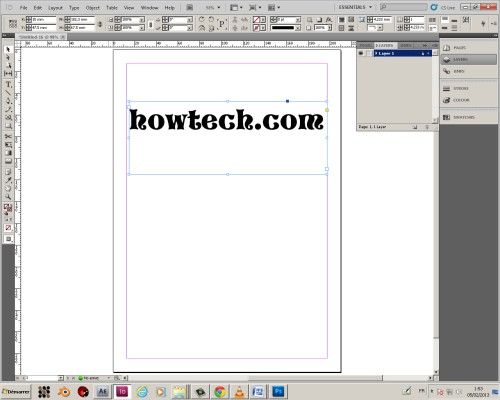The width and height of the screenshot is (500, 400).
Task: Open Google Chrome from the taskbar
Action: [x=220, y=391]
